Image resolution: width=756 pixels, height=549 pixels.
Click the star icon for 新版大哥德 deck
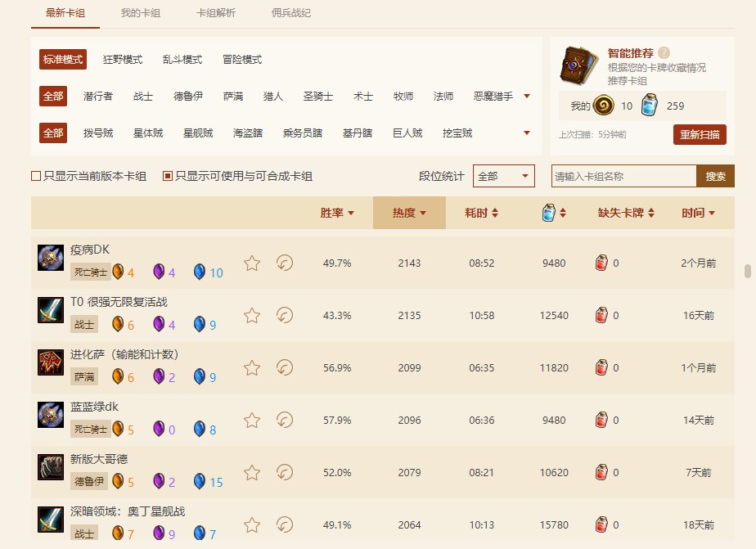click(x=252, y=472)
